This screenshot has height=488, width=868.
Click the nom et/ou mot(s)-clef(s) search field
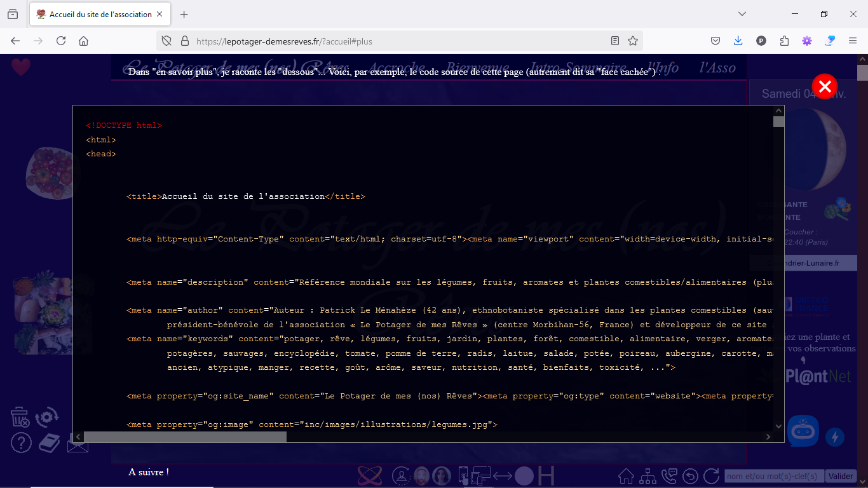pyautogui.click(x=775, y=477)
